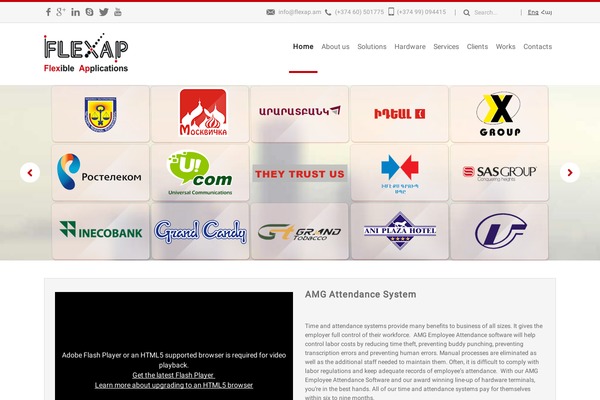Select the Grand Candy client logo
This screenshot has height=400, width=600.
pos(200,231)
